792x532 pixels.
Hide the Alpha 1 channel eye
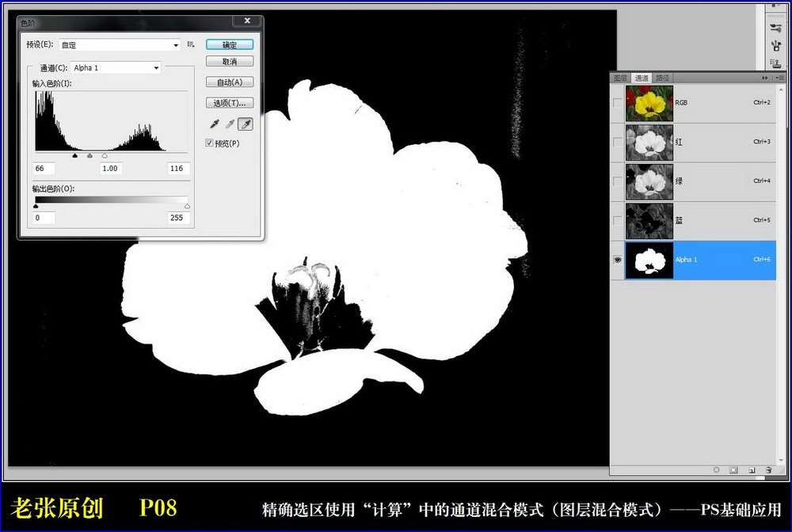click(618, 260)
